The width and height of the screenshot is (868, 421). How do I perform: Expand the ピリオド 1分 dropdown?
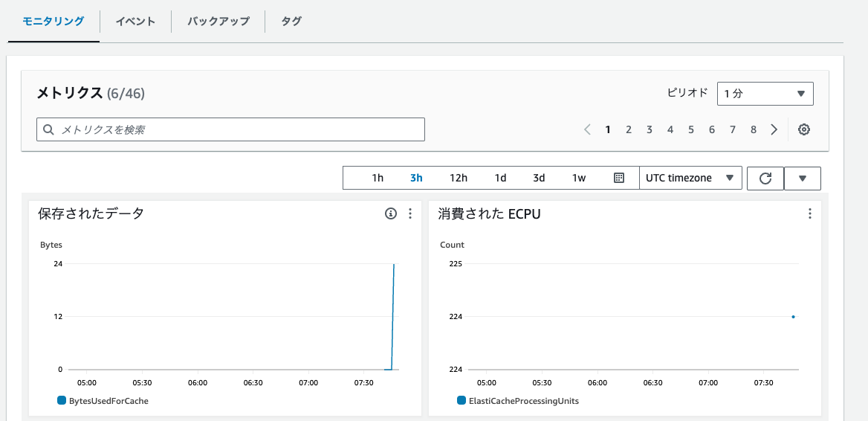[x=765, y=94]
